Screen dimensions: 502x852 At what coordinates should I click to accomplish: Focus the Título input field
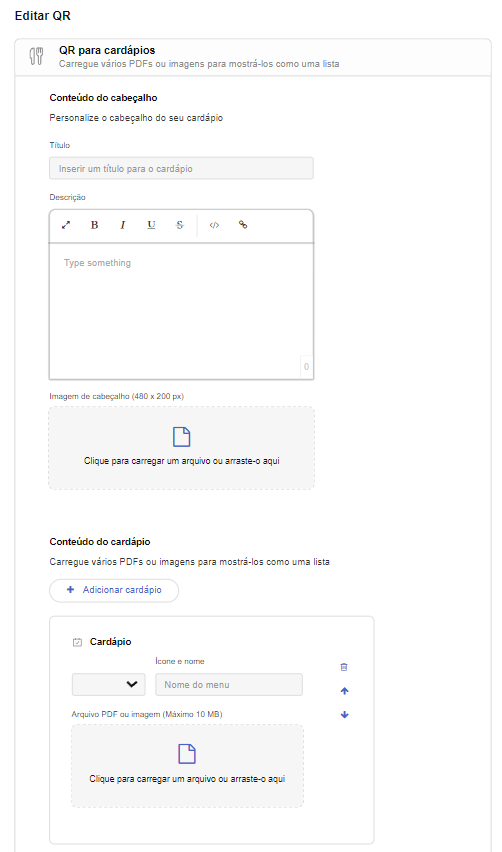click(181, 168)
